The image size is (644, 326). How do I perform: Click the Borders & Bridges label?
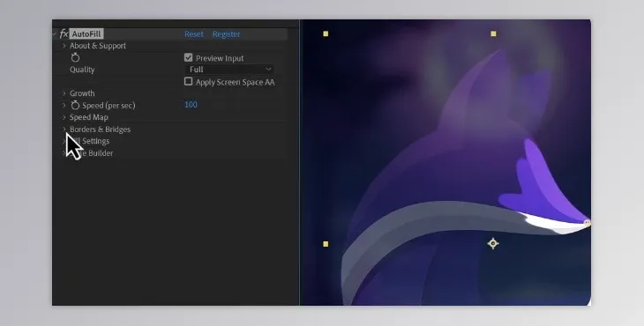tap(100, 130)
